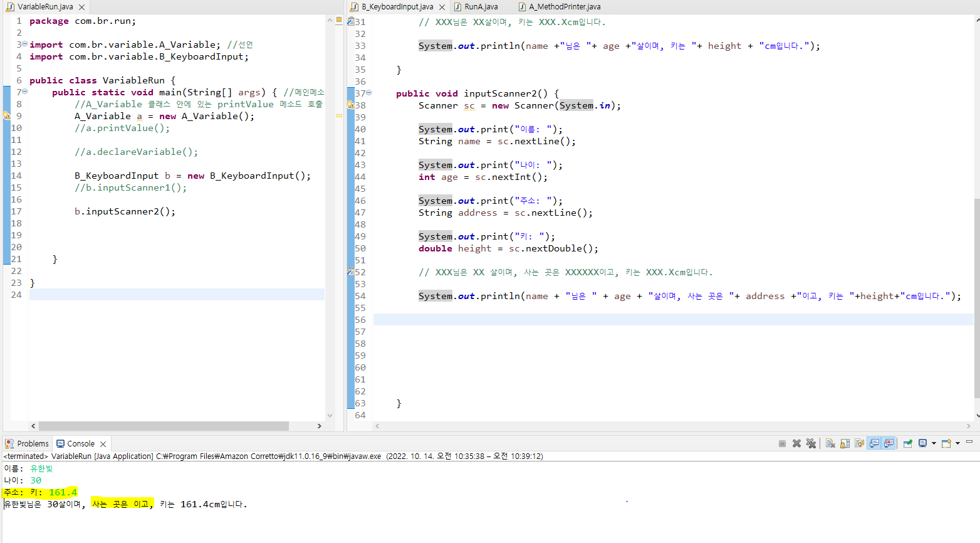980x543 pixels.
Task: Open the Display Selected Console dropdown arrow
Action: point(934,443)
